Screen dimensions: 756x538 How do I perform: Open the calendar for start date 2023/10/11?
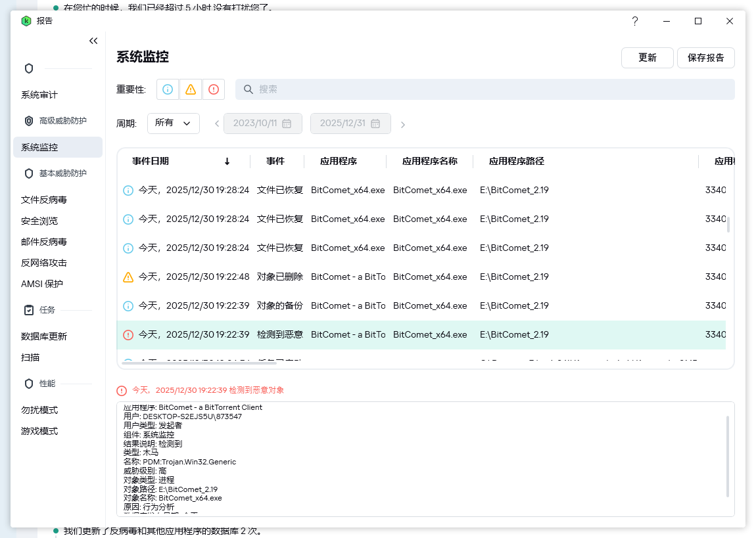[x=287, y=123]
